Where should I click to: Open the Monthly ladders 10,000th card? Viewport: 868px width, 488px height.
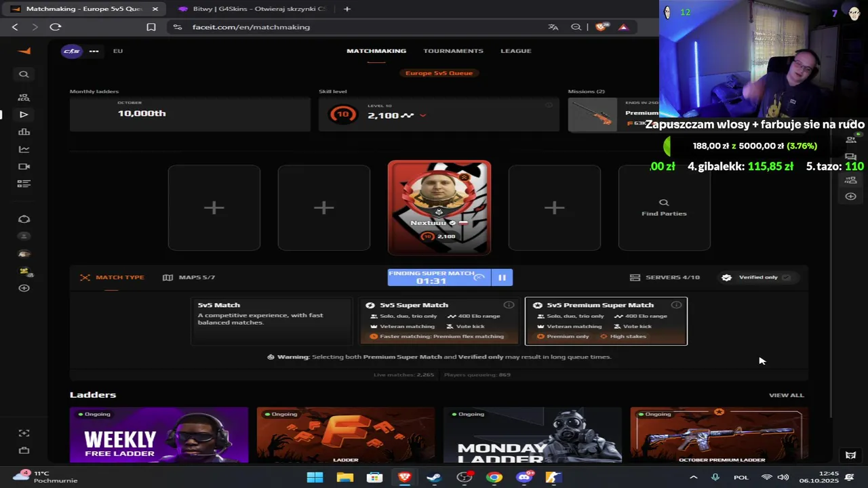190,115
